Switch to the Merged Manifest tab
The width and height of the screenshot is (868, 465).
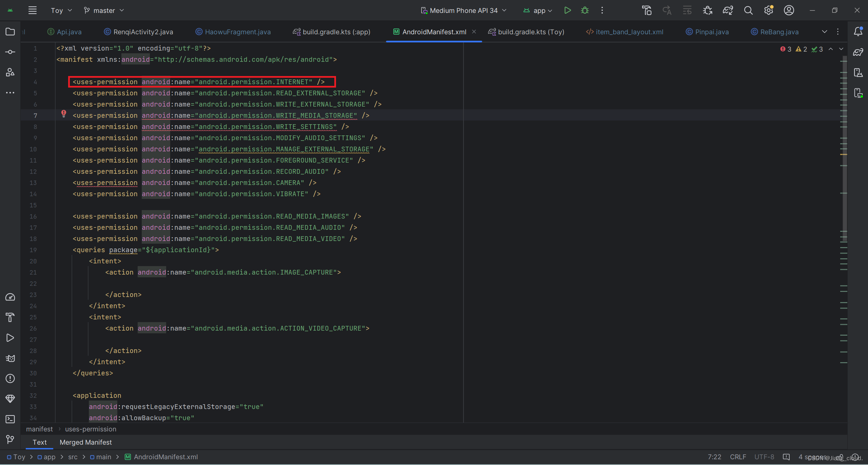click(x=85, y=442)
